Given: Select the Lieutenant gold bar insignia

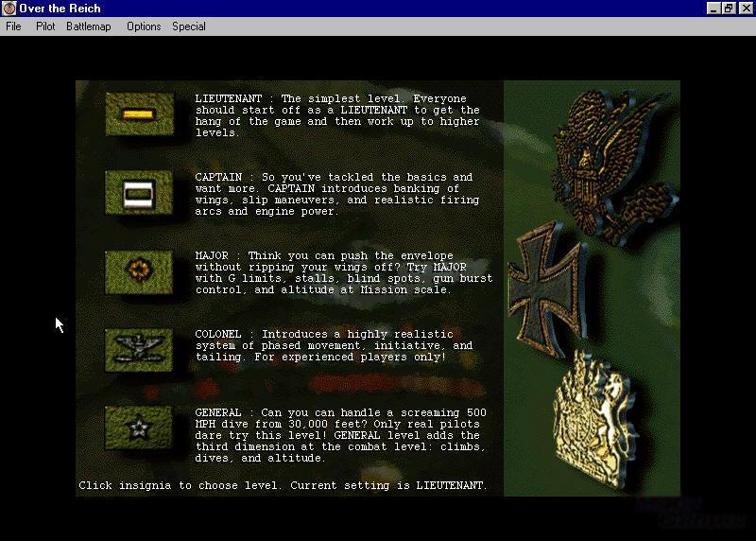Looking at the screenshot, I should [x=139, y=114].
